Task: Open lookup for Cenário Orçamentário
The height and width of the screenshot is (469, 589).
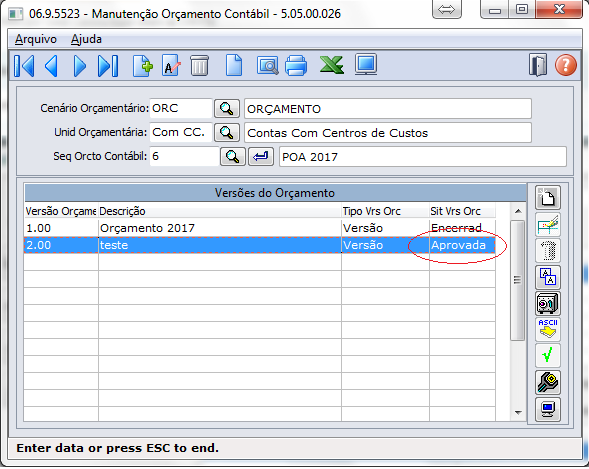Action: (227, 109)
